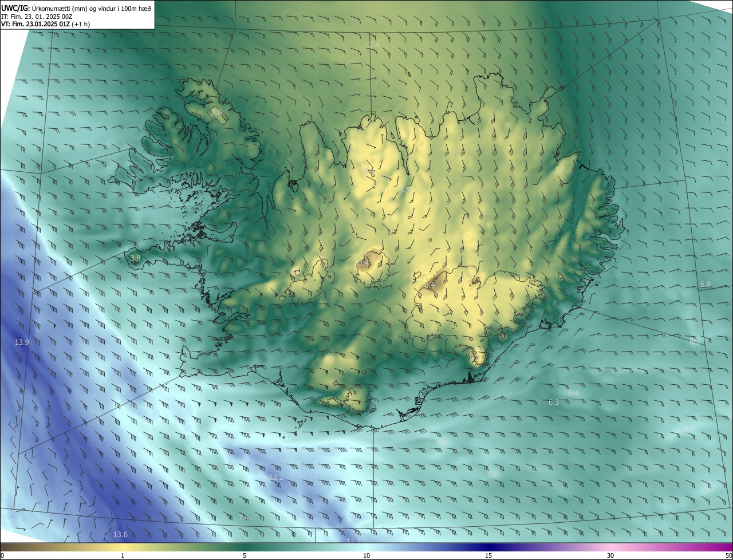Click tick label 15 on the color scale
733x560 pixels.
488,555
